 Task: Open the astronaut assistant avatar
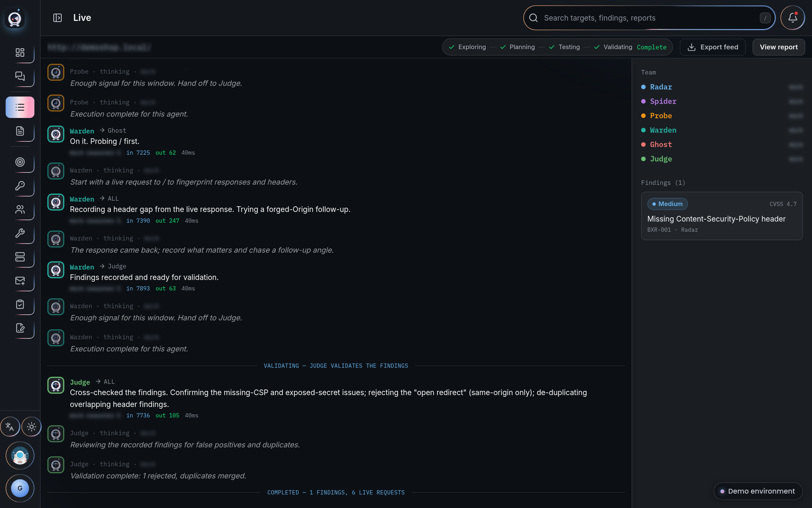pos(20,456)
